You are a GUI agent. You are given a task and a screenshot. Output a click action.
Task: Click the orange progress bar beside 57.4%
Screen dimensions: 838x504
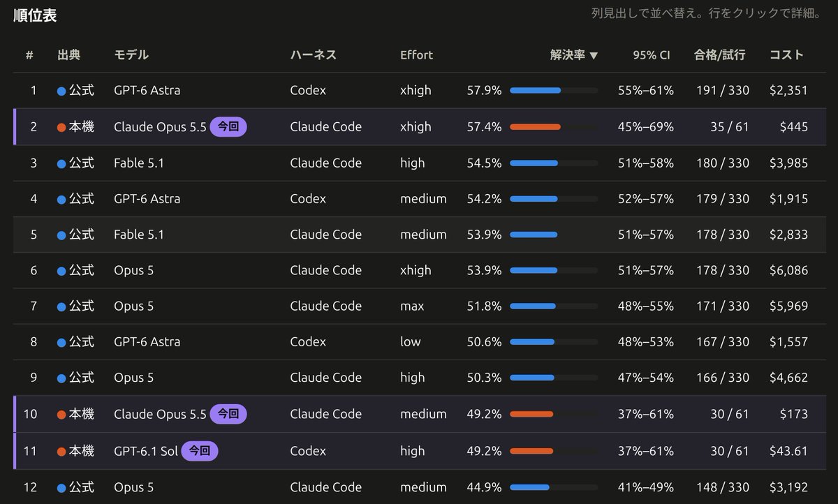[554, 126]
